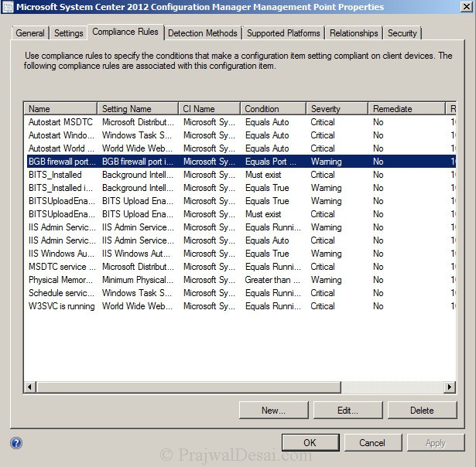Close the Management Point Properties dialog

[466, 7]
